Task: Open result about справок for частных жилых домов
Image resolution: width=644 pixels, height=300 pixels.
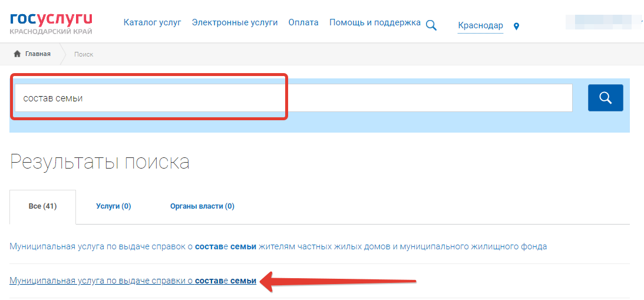Action: [x=278, y=247]
